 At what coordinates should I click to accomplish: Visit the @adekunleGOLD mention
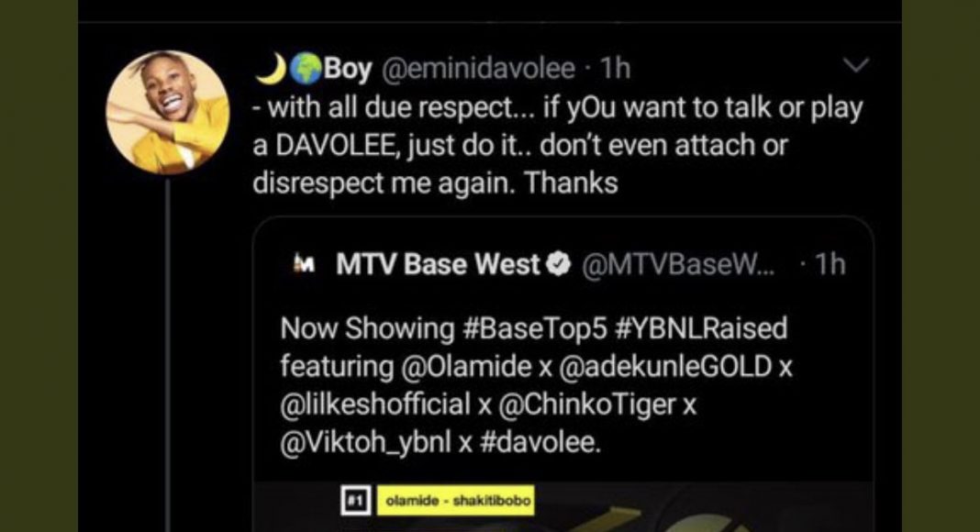click(665, 367)
